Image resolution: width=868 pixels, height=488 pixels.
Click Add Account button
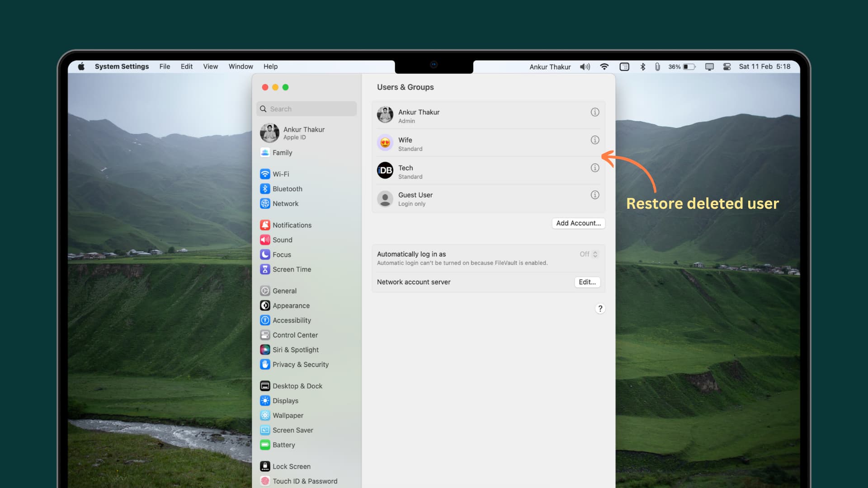click(x=578, y=223)
